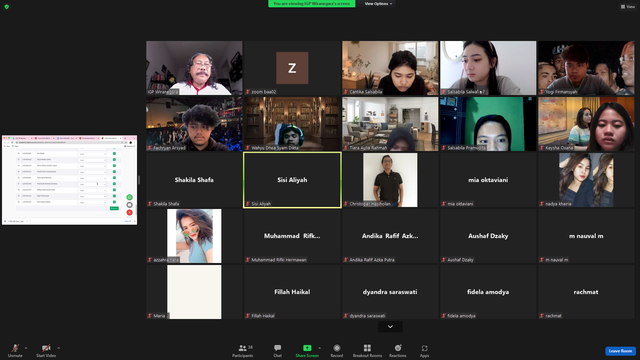Select Maria's blank photo tile
The height and width of the screenshot is (360, 640).
tap(194, 292)
